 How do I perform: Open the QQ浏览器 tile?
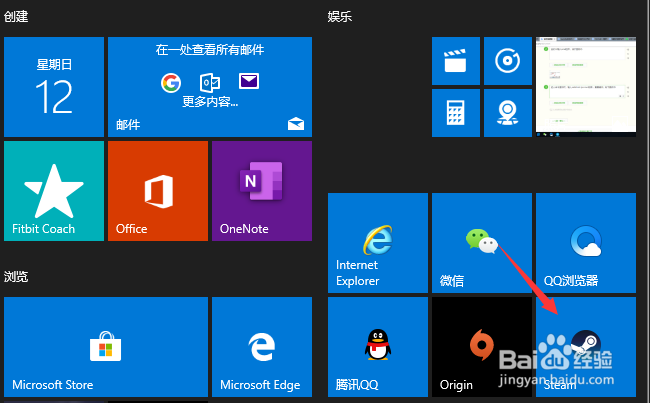586,243
